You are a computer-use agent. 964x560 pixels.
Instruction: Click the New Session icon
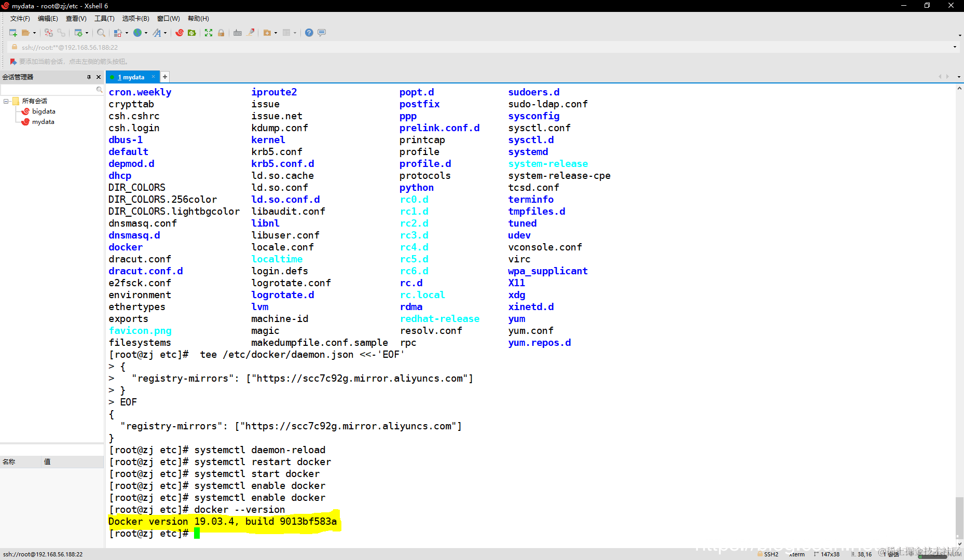13,33
